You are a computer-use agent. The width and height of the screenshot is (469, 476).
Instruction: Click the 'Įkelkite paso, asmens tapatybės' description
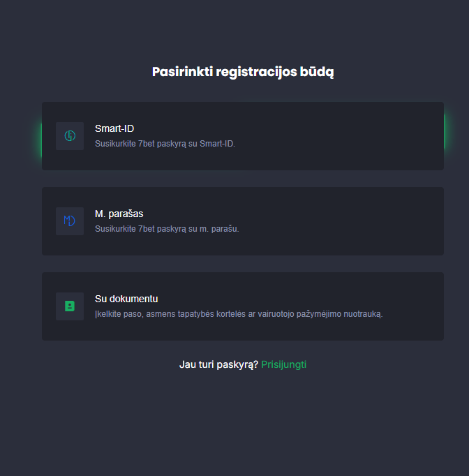pos(239,314)
